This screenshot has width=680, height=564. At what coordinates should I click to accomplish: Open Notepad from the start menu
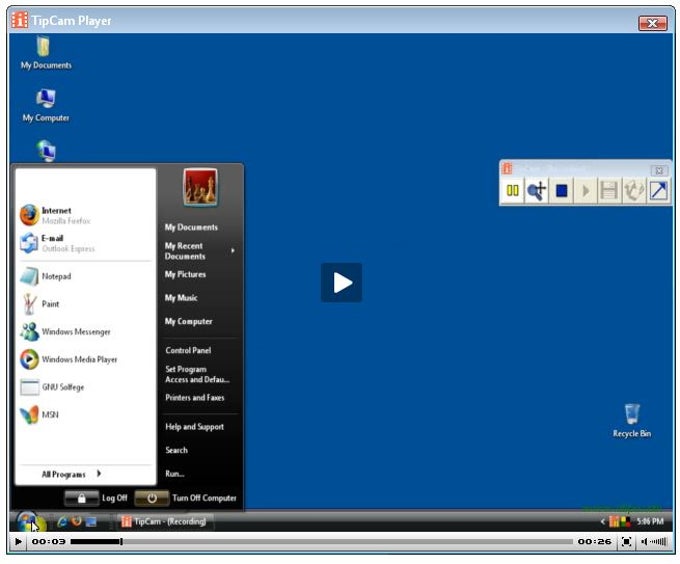(x=85, y=276)
